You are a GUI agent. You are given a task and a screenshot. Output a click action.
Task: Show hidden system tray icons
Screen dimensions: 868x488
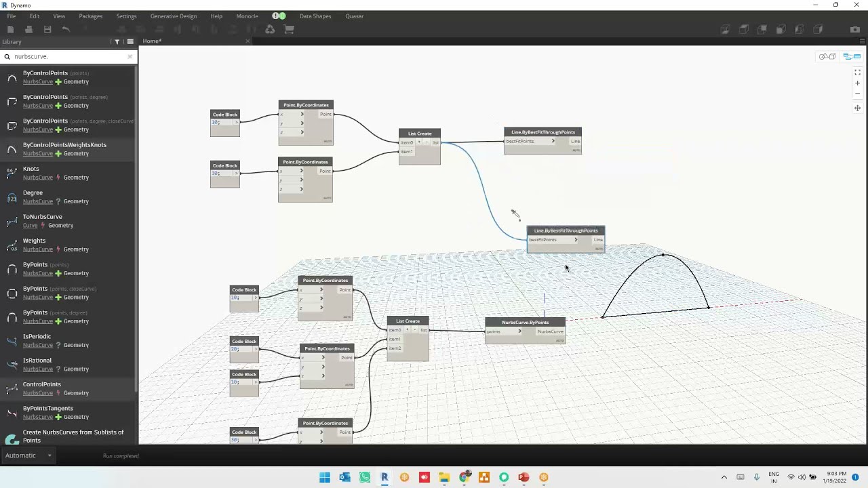724,477
